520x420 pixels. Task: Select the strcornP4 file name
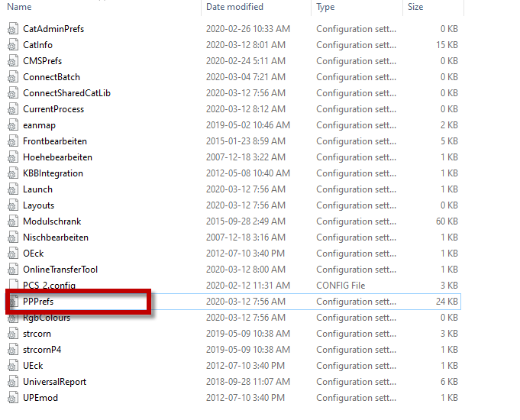[x=42, y=350]
